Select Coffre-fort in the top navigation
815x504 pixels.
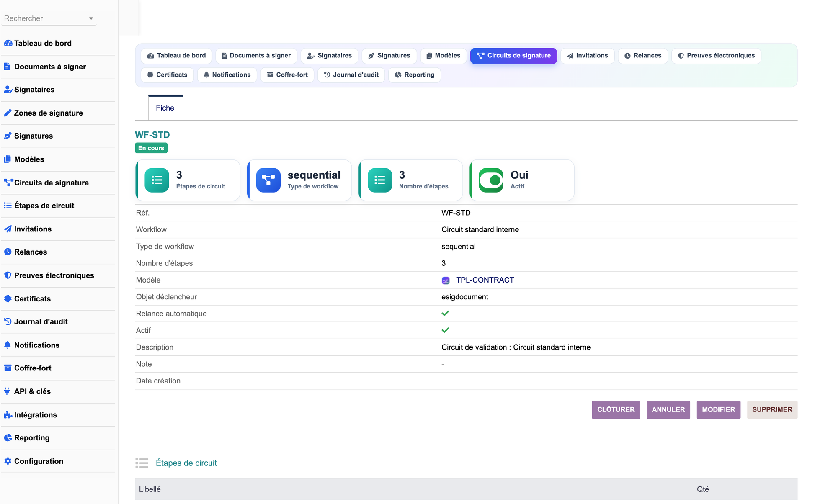point(287,75)
